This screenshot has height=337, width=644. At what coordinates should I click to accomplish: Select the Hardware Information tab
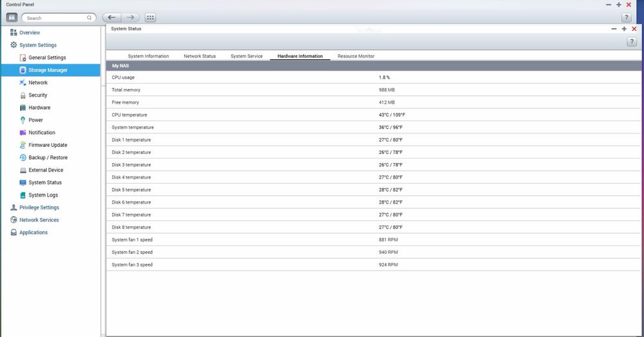pos(300,56)
